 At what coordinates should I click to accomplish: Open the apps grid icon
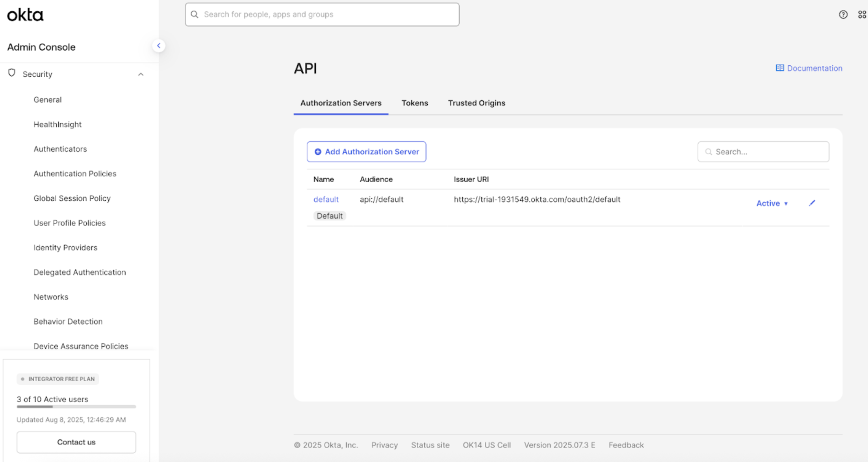tap(862, 15)
